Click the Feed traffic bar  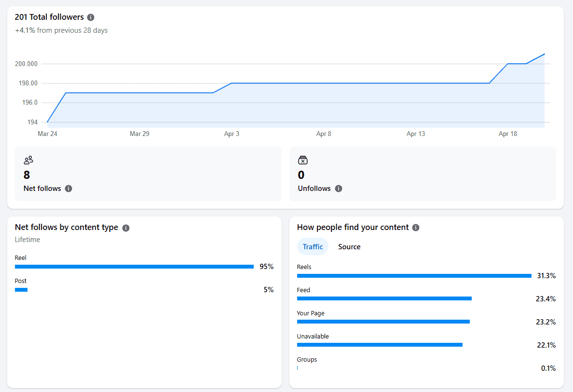384,298
